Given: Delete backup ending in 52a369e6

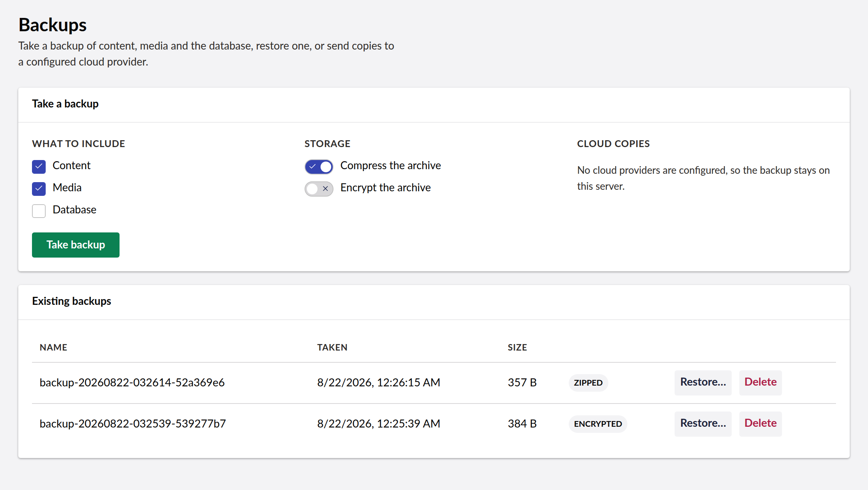Looking at the screenshot, I should point(761,383).
